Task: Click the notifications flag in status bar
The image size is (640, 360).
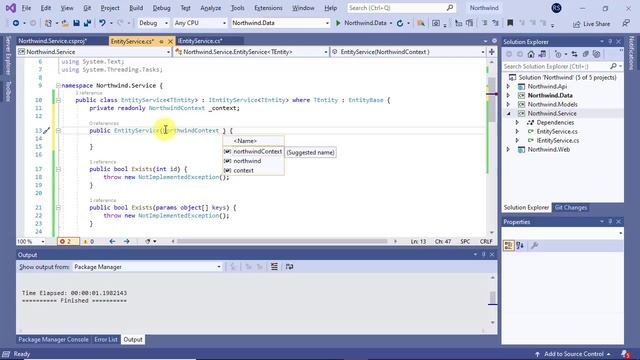Action: pos(625,354)
